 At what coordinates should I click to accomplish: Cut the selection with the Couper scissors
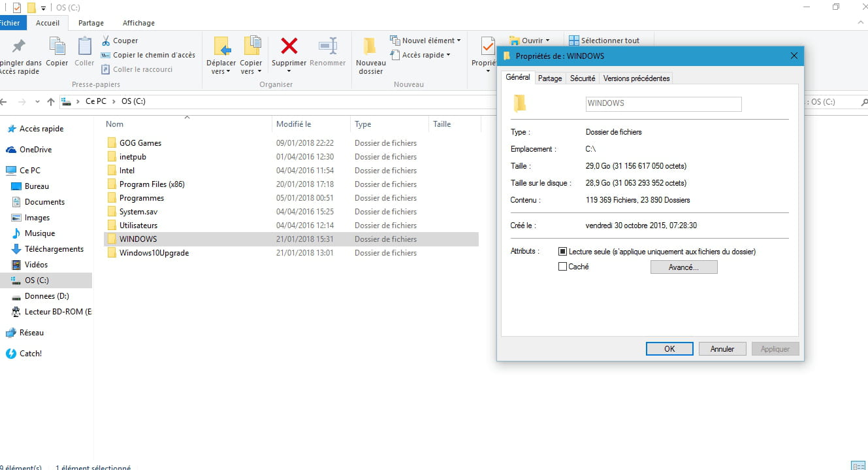120,41
